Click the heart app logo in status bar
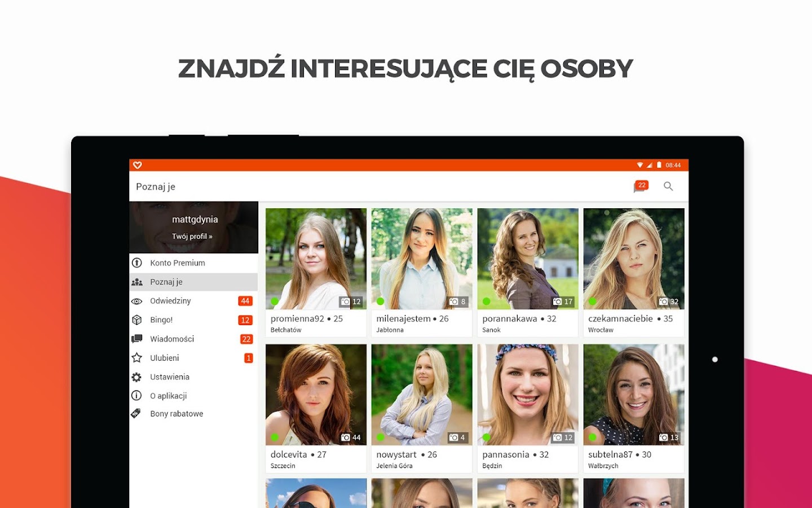This screenshot has width=812, height=508. coord(138,165)
